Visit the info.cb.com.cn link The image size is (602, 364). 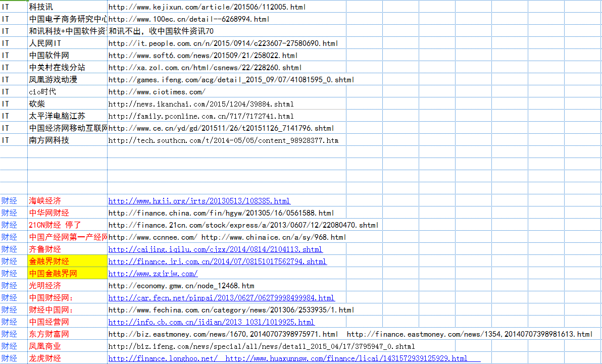point(211,322)
